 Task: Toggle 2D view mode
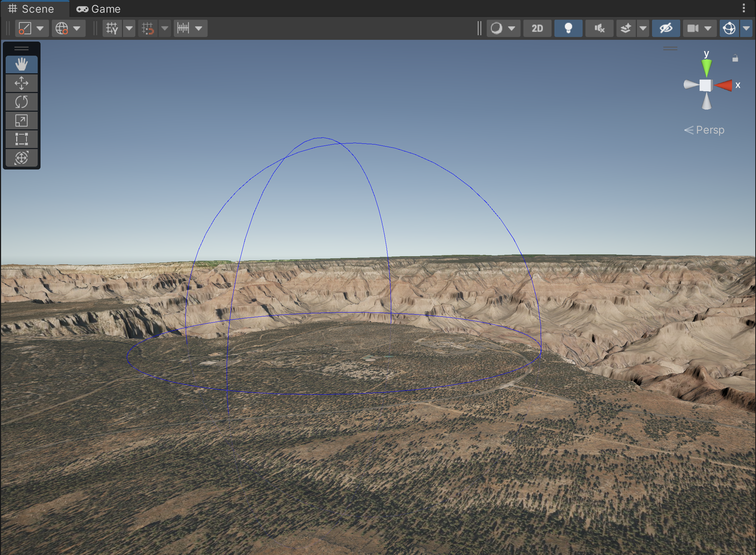click(537, 28)
